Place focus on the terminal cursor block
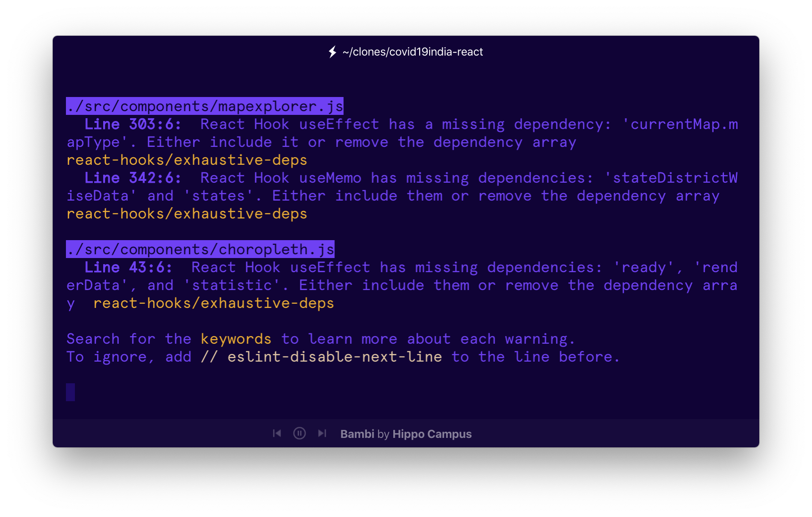The width and height of the screenshot is (812, 517). [71, 392]
